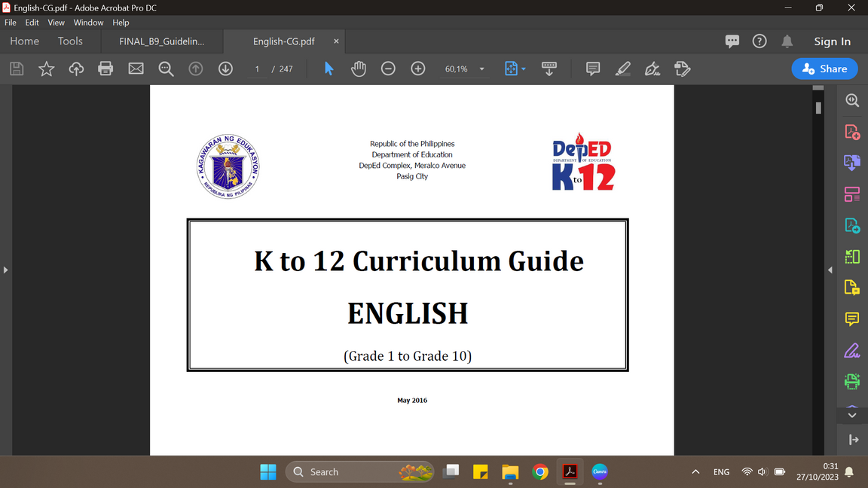Switch to the FINAL_B9_Guidelin... tab
Viewport: 868px width, 488px height.
pyautogui.click(x=161, y=41)
